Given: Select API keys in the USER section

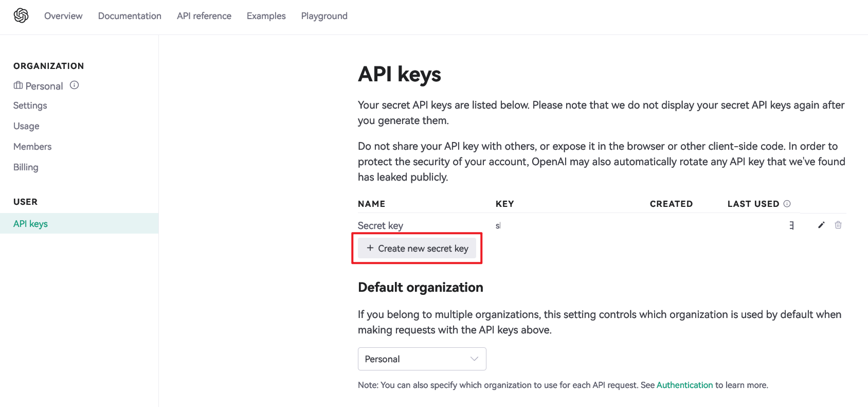Looking at the screenshot, I should (30, 224).
